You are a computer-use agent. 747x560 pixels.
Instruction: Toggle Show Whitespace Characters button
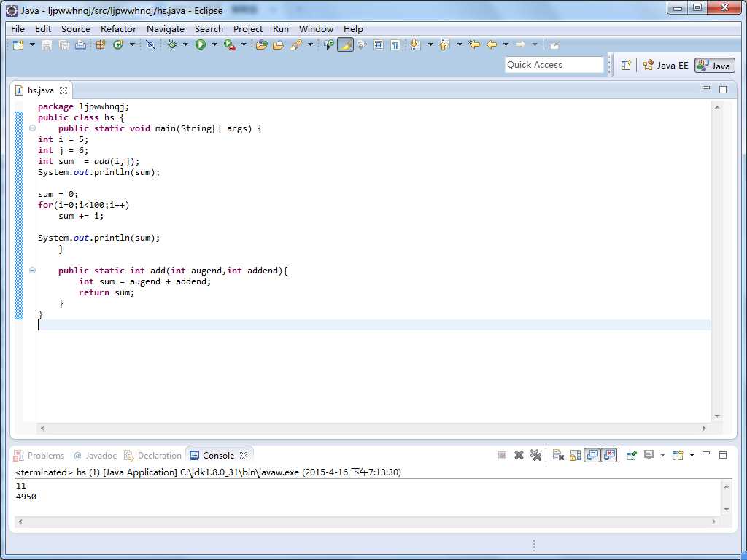click(x=395, y=45)
